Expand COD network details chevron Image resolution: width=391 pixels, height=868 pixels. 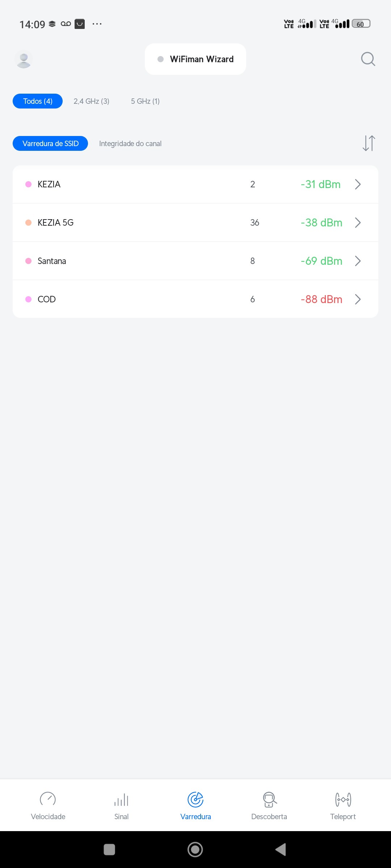[358, 299]
